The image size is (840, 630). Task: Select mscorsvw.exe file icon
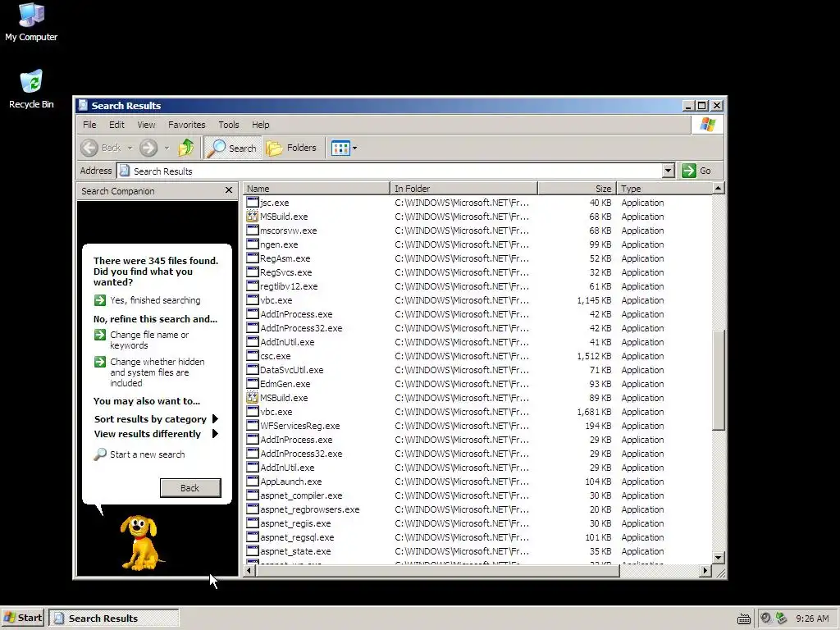click(x=253, y=231)
